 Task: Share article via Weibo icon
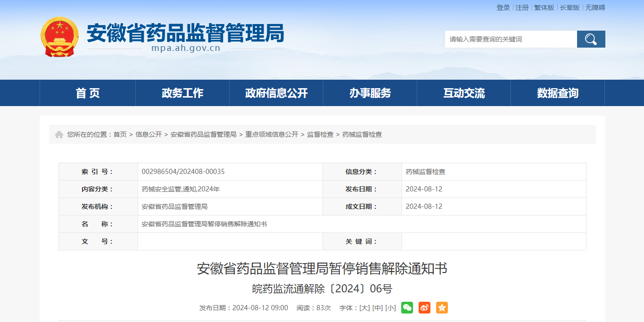tap(424, 307)
